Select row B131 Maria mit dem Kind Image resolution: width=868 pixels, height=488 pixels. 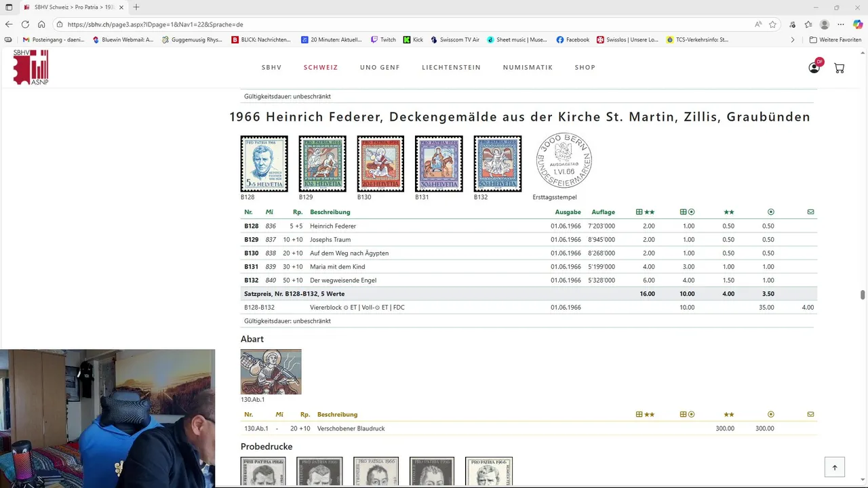(529, 266)
